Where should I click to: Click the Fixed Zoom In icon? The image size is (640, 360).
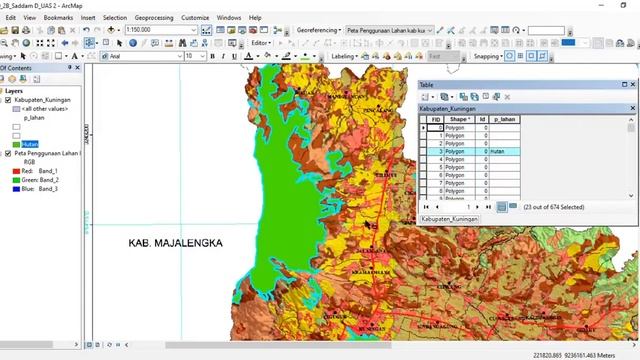coord(40,43)
